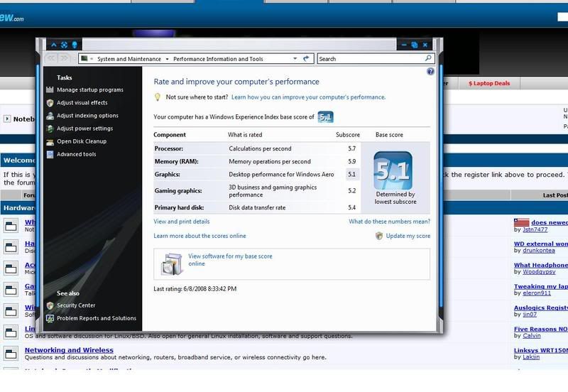Click the System and Maintenance breadcrumb
This screenshot has height=392, width=568.
(x=129, y=59)
